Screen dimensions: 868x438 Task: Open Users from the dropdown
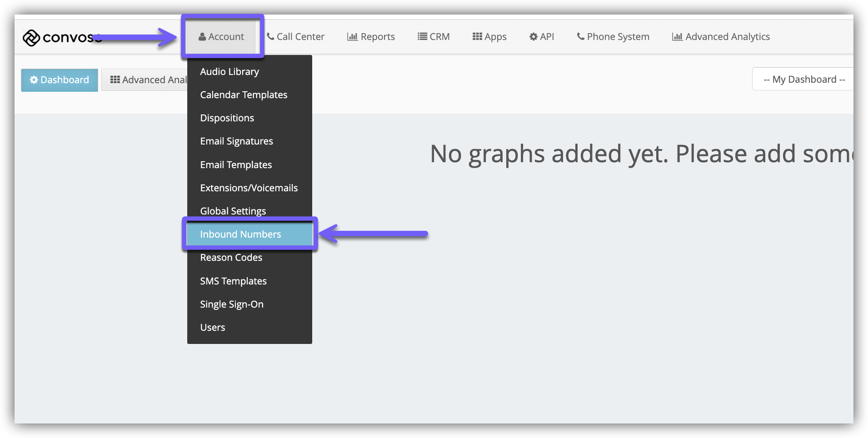(x=212, y=328)
